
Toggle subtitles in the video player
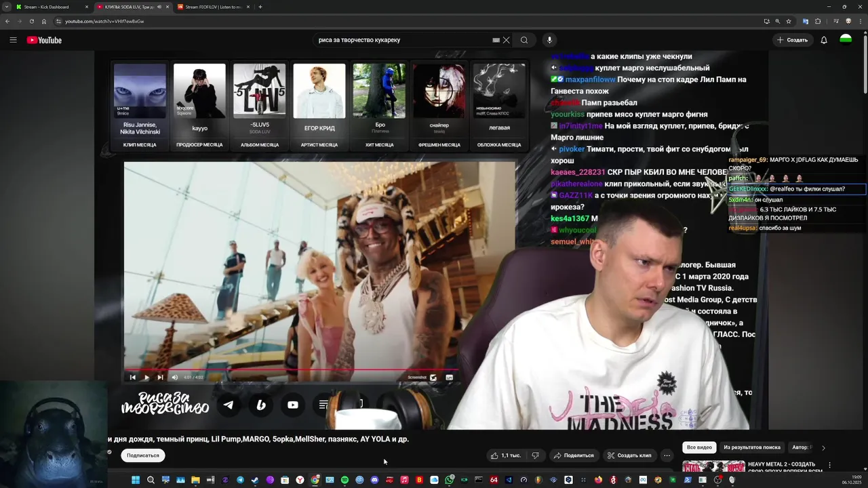coord(449,378)
